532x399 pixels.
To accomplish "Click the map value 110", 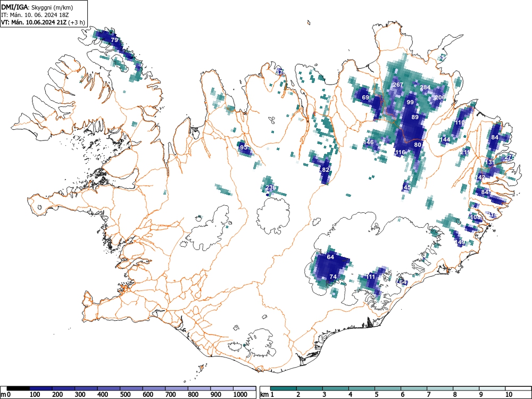I will pos(460,122).
